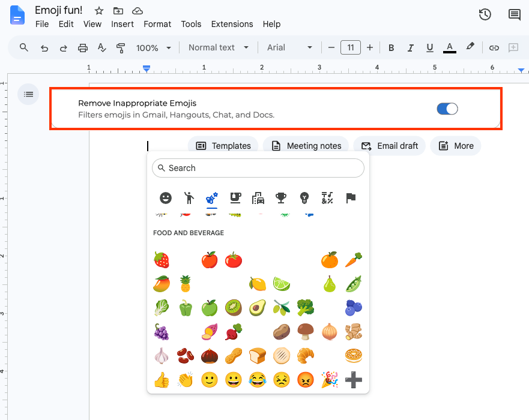
Task: Select animals and nature emoji tab
Action: pos(212,198)
